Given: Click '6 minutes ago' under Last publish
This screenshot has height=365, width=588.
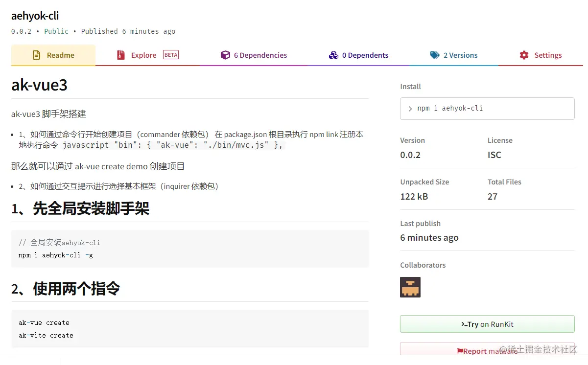Looking at the screenshot, I should click(x=429, y=238).
